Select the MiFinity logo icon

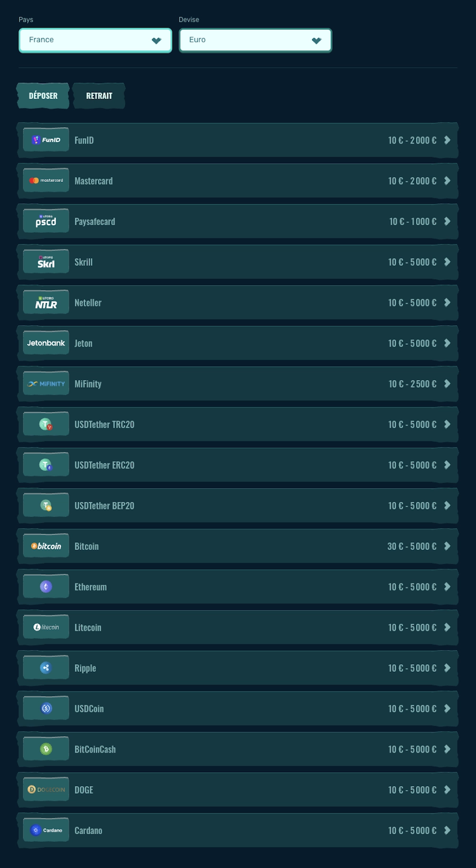point(46,384)
